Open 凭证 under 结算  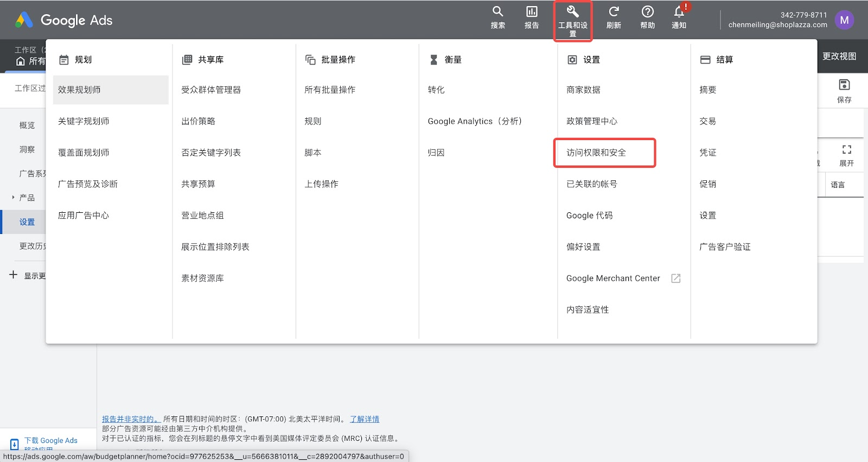[708, 153]
